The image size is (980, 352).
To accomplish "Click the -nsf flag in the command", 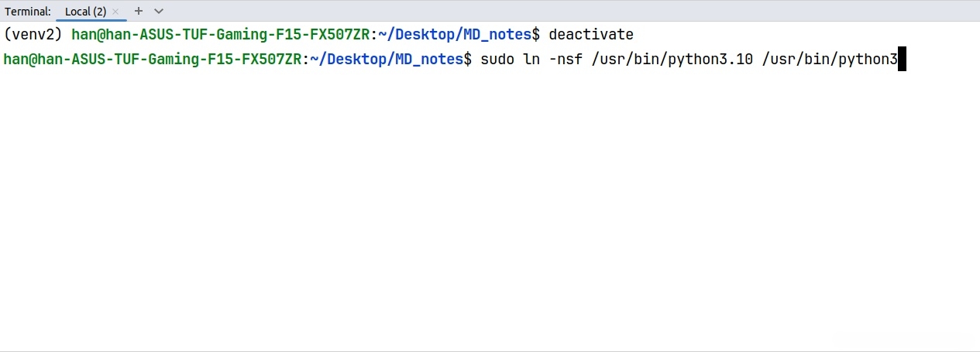I will tap(566, 60).
